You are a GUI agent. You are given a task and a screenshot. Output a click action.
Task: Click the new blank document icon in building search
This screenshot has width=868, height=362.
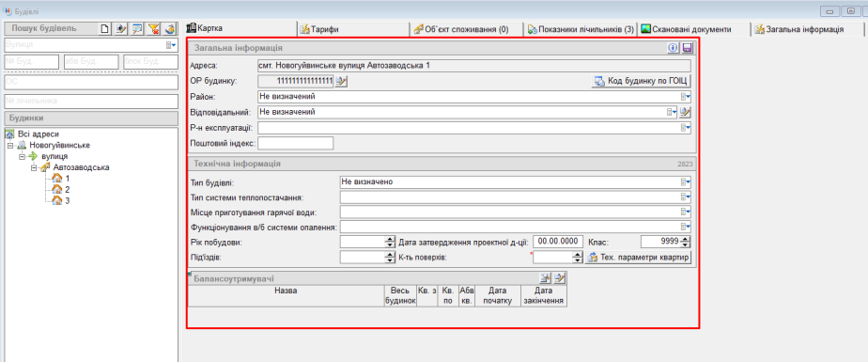(104, 28)
